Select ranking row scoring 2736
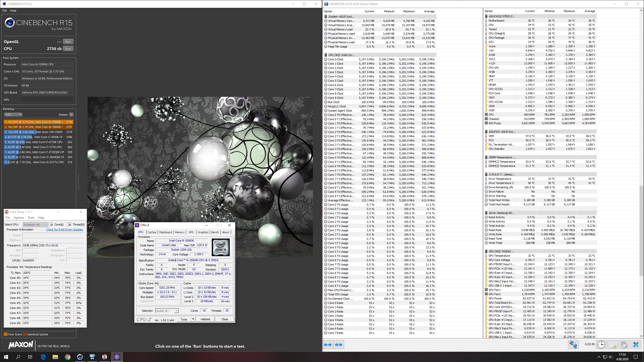This screenshot has width=644, height=362. [x=38, y=122]
